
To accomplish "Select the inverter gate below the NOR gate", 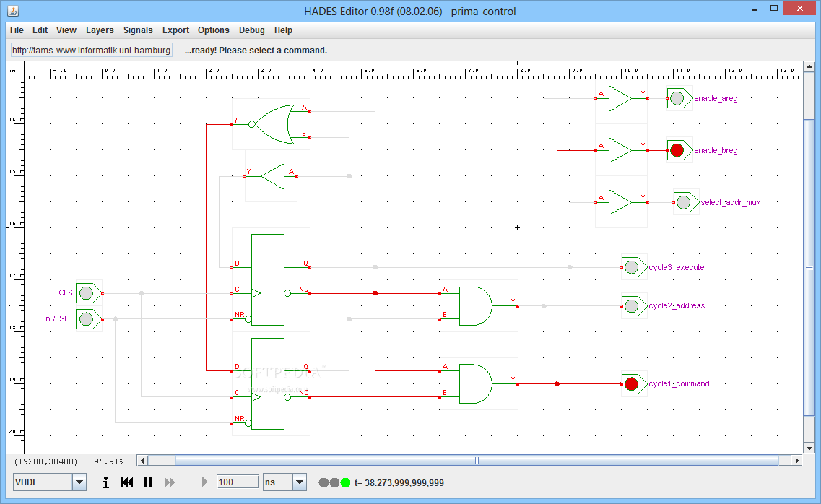I will (x=272, y=176).
